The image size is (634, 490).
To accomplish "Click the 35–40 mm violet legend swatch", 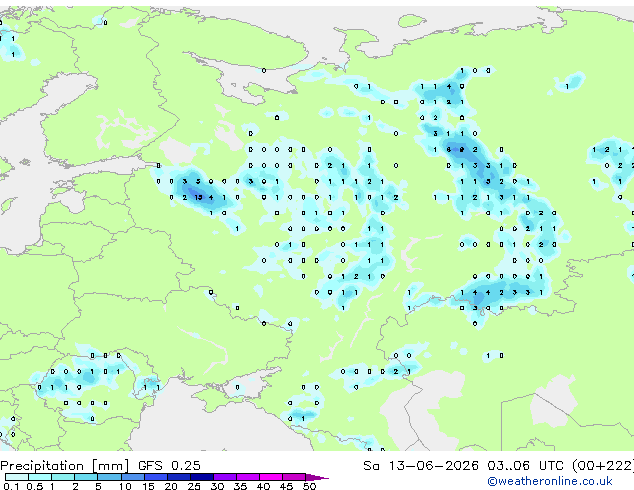I will click(x=247, y=477).
